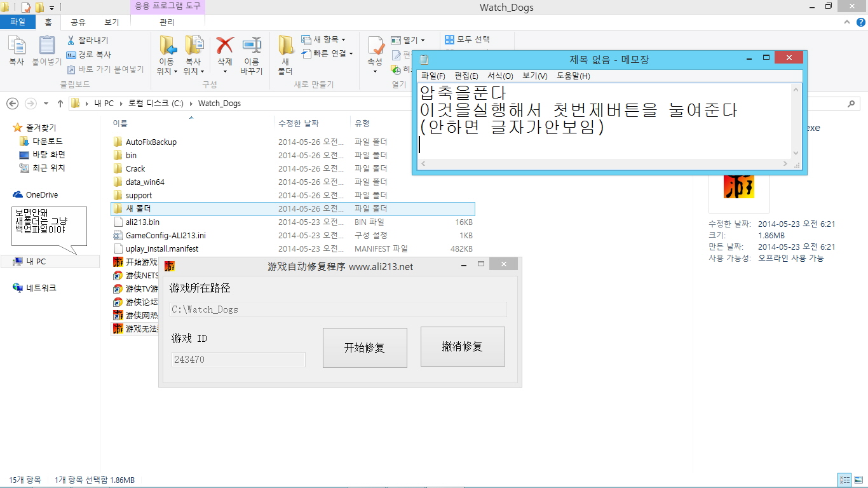Click the New Folder (새 폴더) ribbon icon
Screen dimensions: 868x488
click(285, 47)
